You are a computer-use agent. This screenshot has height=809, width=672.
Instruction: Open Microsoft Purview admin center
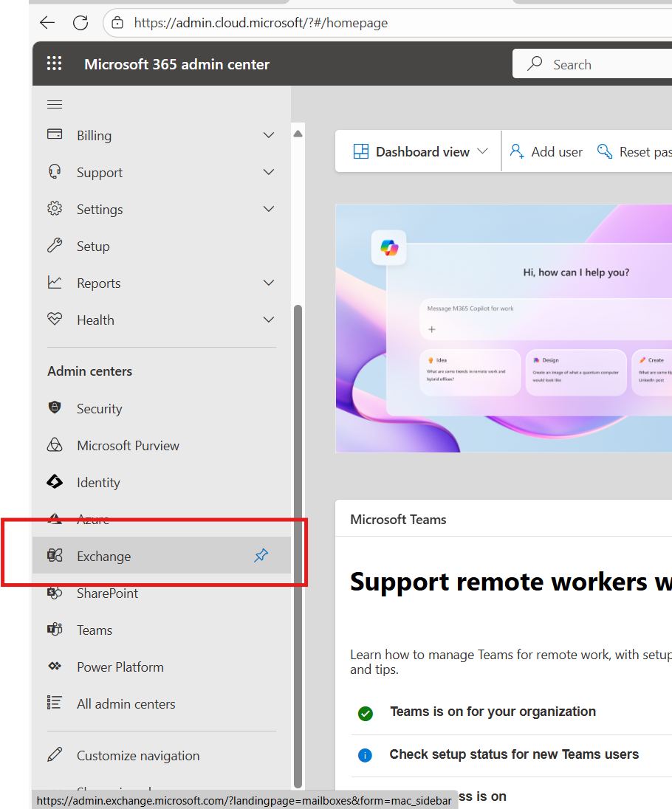(x=128, y=446)
